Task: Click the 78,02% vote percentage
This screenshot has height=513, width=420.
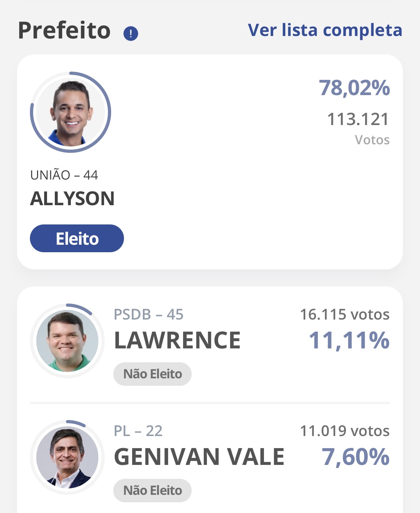Action: [x=354, y=88]
